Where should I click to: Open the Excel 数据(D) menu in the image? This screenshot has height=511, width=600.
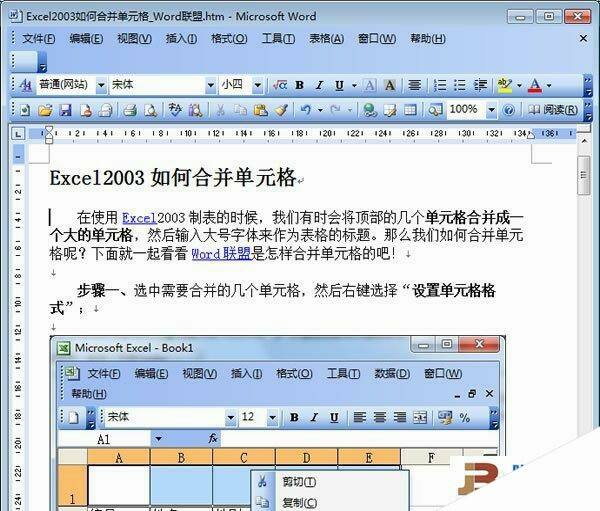tap(392, 374)
